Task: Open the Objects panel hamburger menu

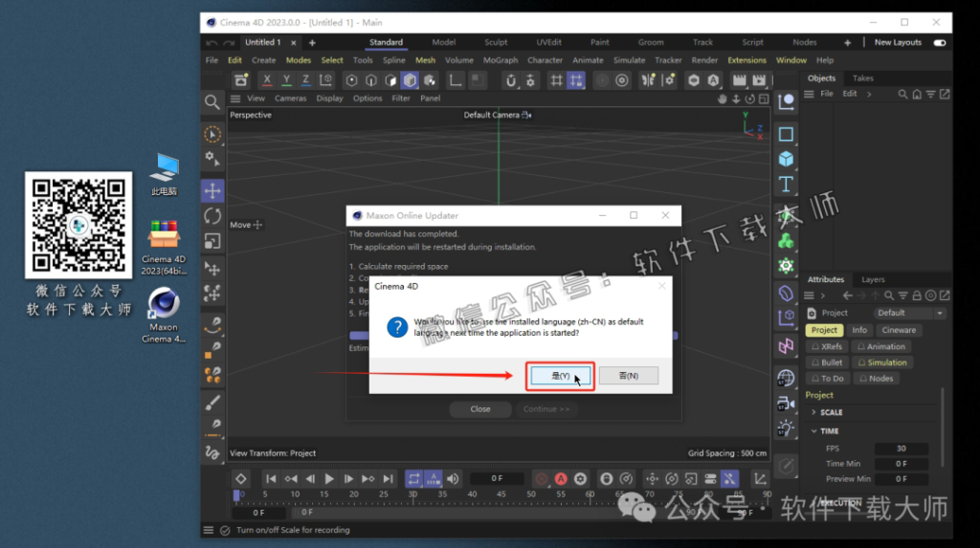Action: [809, 94]
